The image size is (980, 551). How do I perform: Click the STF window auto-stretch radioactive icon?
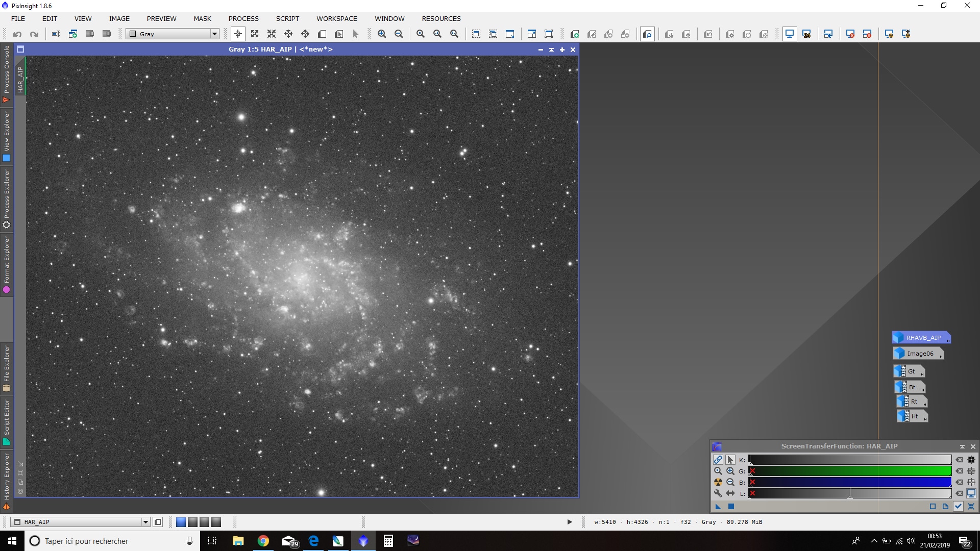point(718,482)
